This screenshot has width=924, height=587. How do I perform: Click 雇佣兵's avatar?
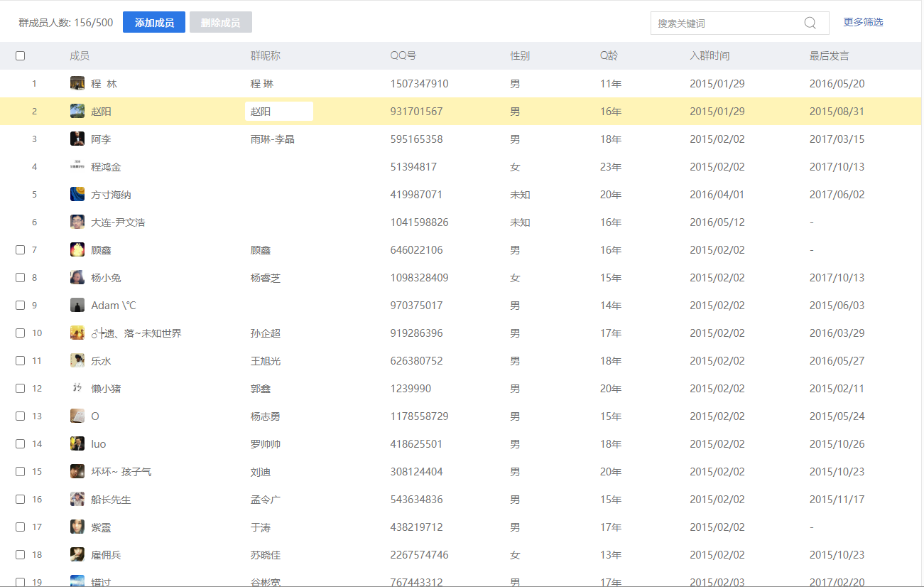point(77,554)
